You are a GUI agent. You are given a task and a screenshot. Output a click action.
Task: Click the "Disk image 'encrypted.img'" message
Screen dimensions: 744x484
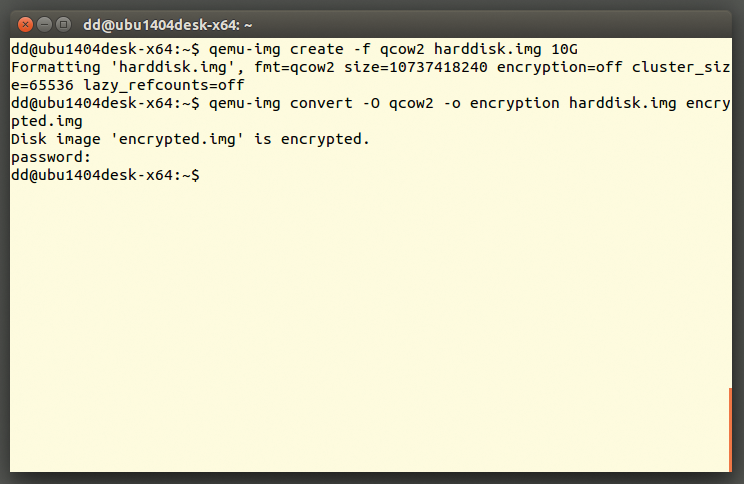pos(127,140)
